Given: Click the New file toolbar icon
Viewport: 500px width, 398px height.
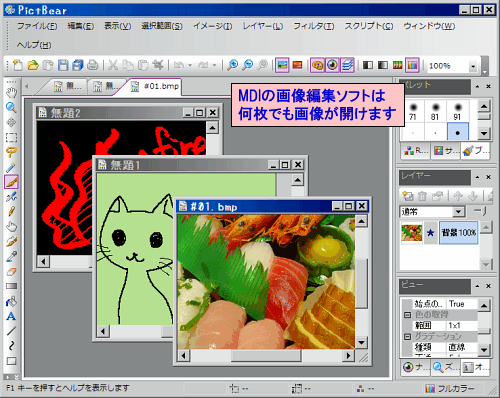Looking at the screenshot, I should (x=17, y=65).
